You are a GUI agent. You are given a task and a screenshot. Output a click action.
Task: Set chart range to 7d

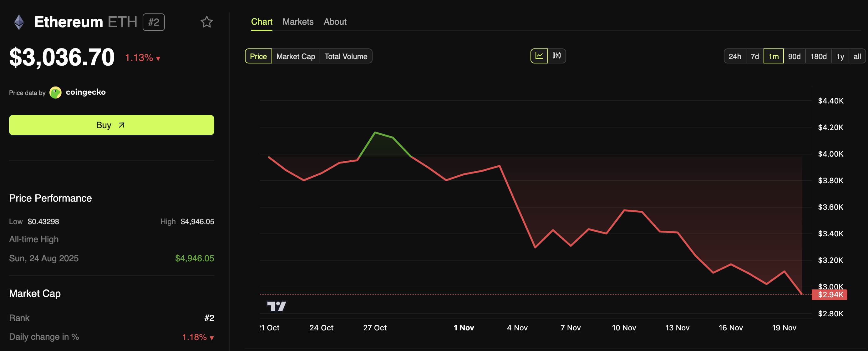754,56
